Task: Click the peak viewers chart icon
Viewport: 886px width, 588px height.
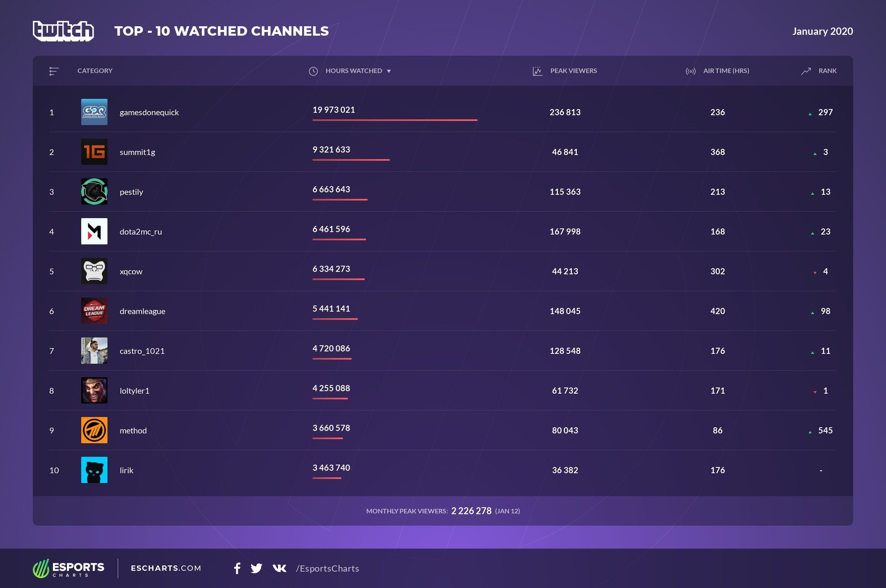Action: pos(537,71)
